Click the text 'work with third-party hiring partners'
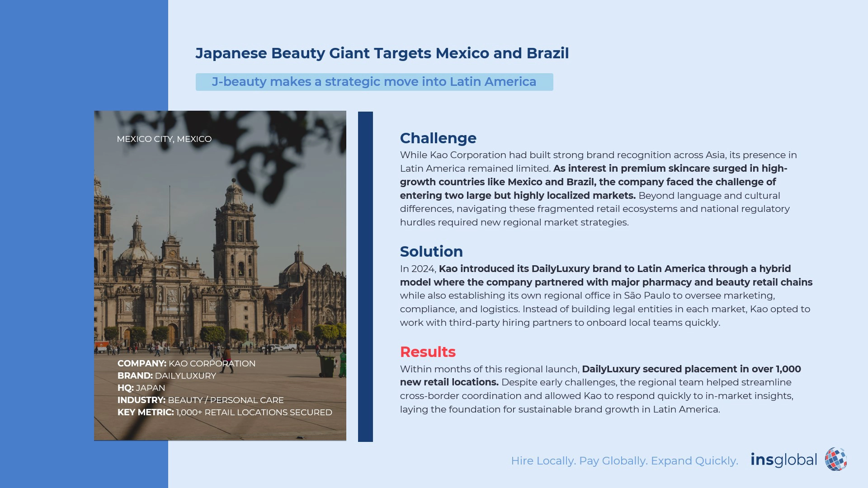The height and width of the screenshot is (488, 868). [x=487, y=323]
